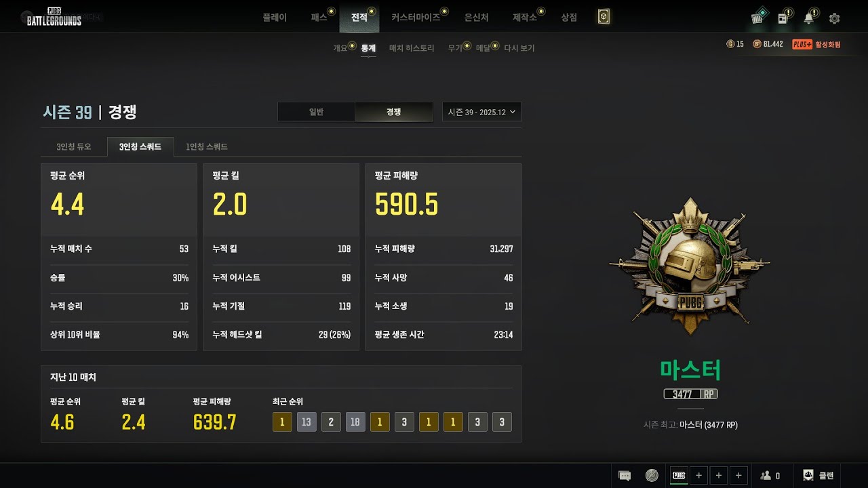
Task: Select the 3인칭 스쿼드 tab
Action: click(x=140, y=146)
